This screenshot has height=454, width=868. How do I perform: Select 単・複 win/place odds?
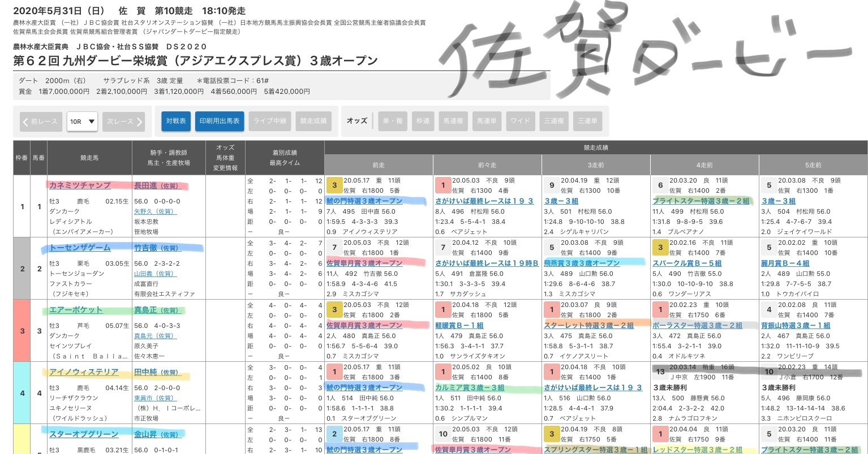[392, 121]
